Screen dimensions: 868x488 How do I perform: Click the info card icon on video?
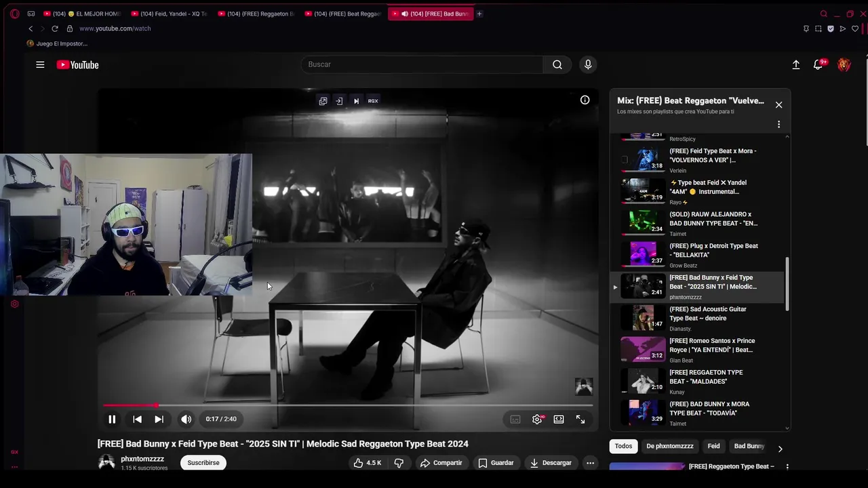click(585, 100)
